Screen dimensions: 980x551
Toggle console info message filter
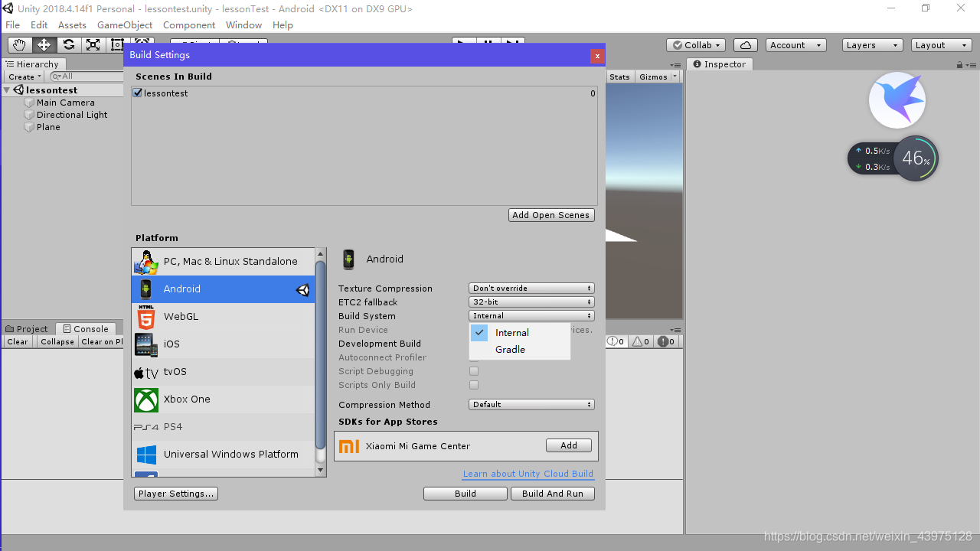click(x=617, y=342)
